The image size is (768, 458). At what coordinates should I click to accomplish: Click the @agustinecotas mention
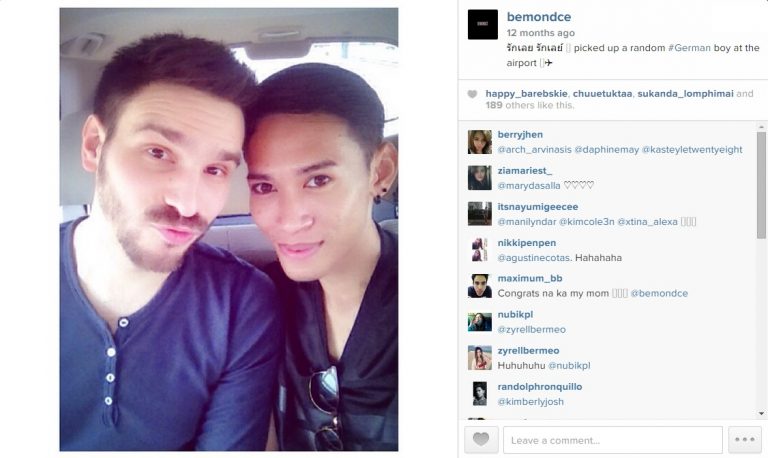click(533, 258)
